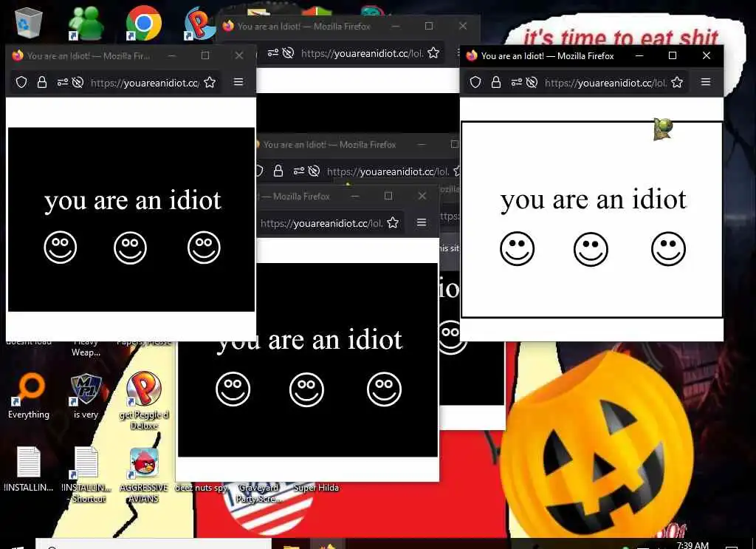Viewport: 756px width, 549px height.
Task: Focus the URL bar in front-center Firefox window
Action: tap(322, 223)
